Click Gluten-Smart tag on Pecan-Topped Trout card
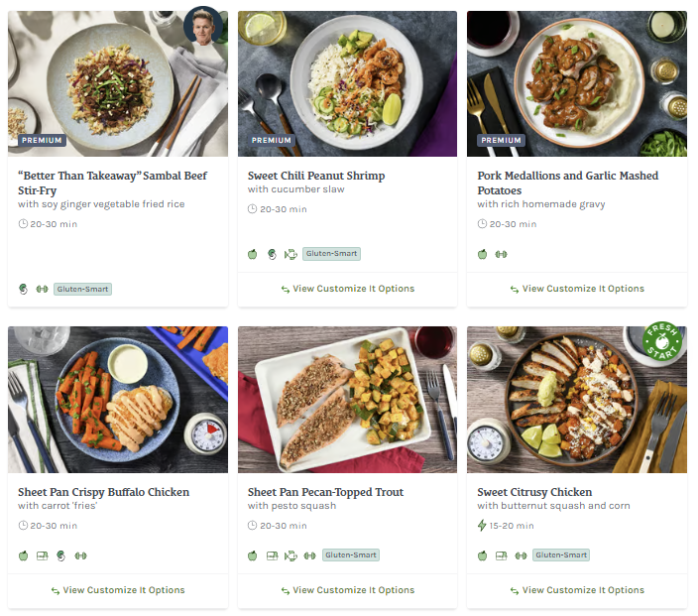 [350, 555]
